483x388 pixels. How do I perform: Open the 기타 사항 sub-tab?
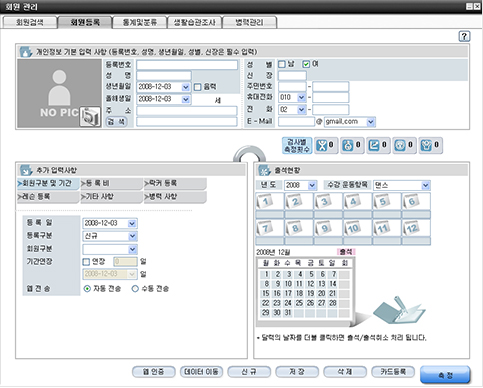[112, 197]
